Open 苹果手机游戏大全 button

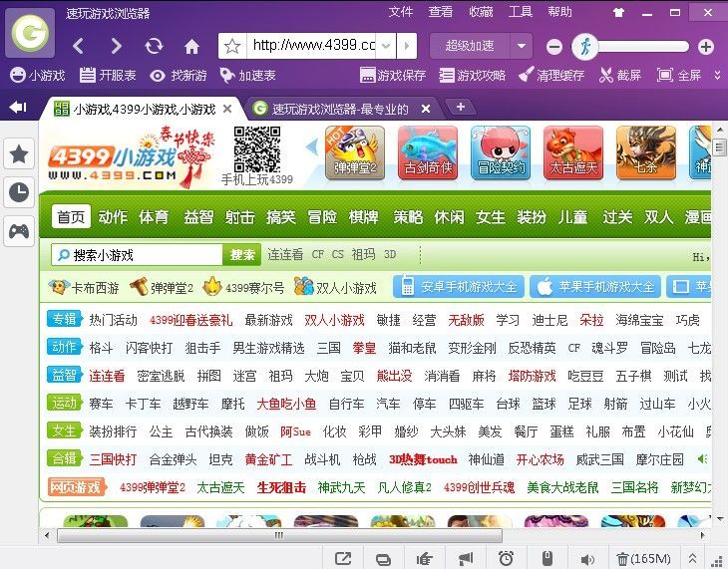coord(595,287)
